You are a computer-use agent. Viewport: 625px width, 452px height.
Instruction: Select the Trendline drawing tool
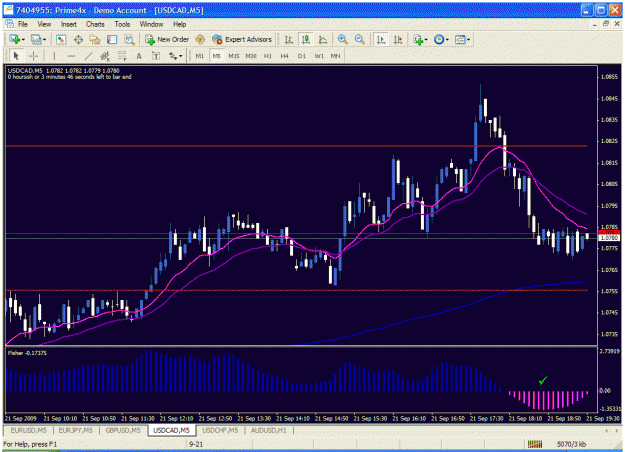[88, 56]
